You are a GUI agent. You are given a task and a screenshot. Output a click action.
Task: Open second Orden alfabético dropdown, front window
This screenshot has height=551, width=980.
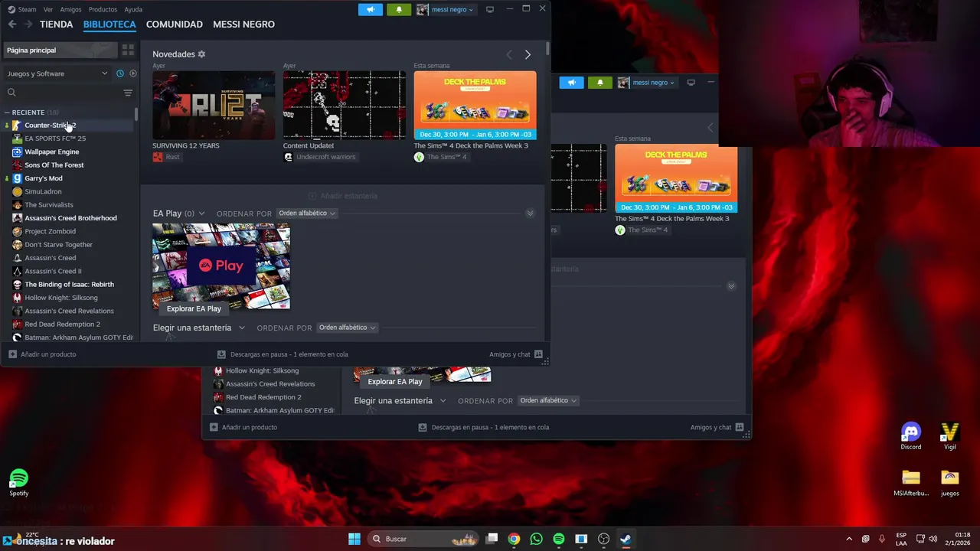[x=348, y=328]
